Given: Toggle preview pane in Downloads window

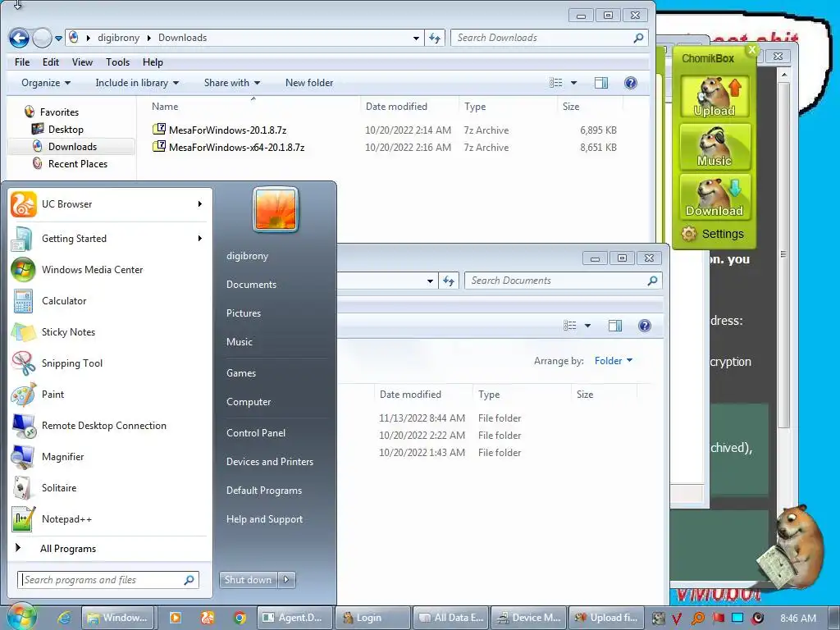Looking at the screenshot, I should (x=601, y=83).
